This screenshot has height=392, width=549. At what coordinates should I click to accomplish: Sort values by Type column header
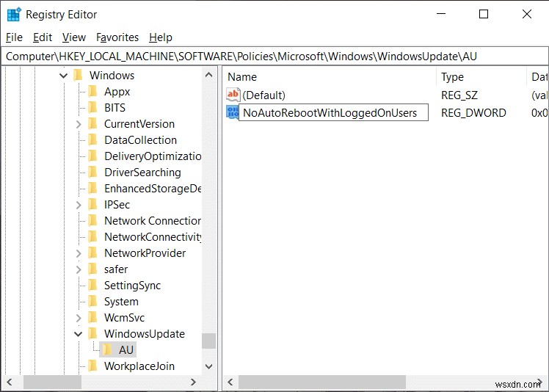[x=481, y=77]
